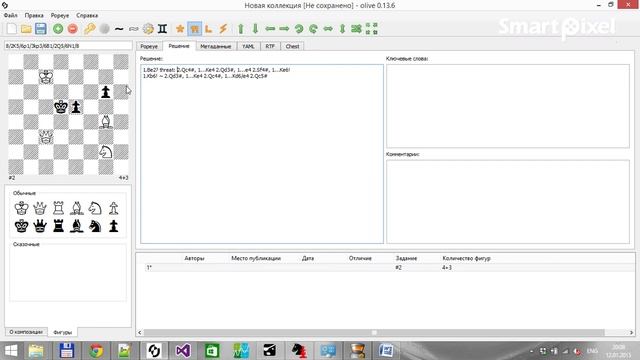640x360 pixels.
Task: Shift the position up with green arrow
Action: 241,29
